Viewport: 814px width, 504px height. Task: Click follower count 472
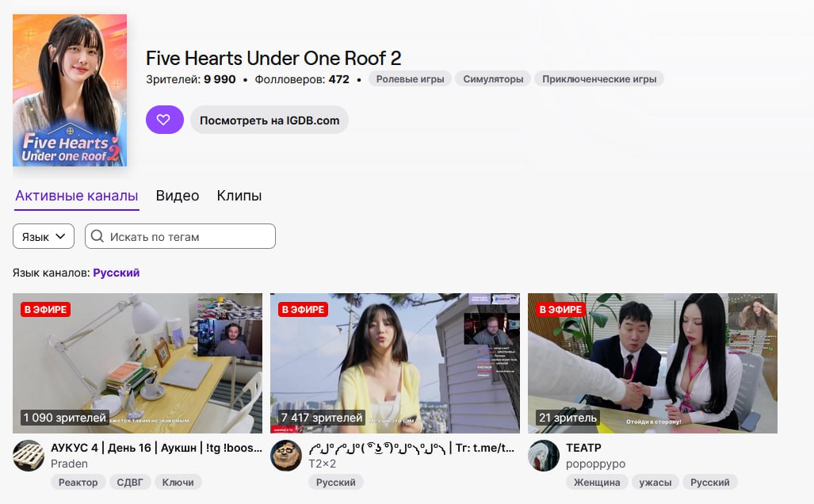tap(339, 79)
